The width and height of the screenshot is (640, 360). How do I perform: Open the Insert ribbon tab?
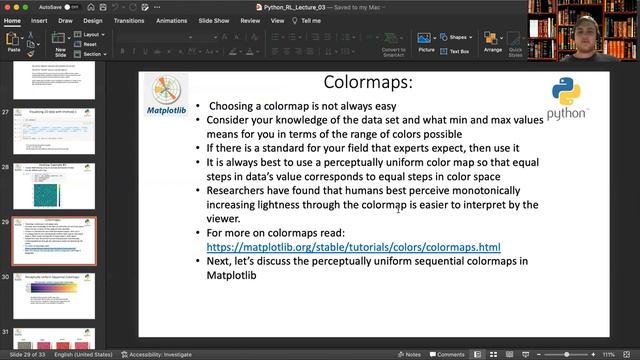tap(39, 21)
